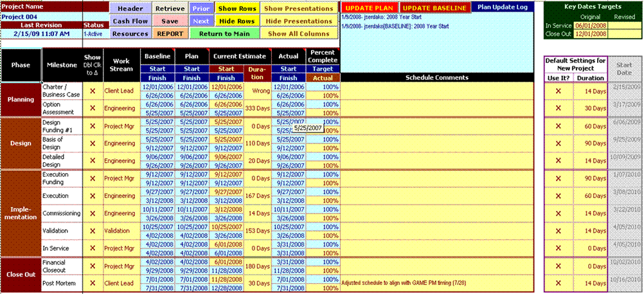Click the UPDATE BASELINE button
This screenshot has height=294, width=644.
(x=434, y=8)
